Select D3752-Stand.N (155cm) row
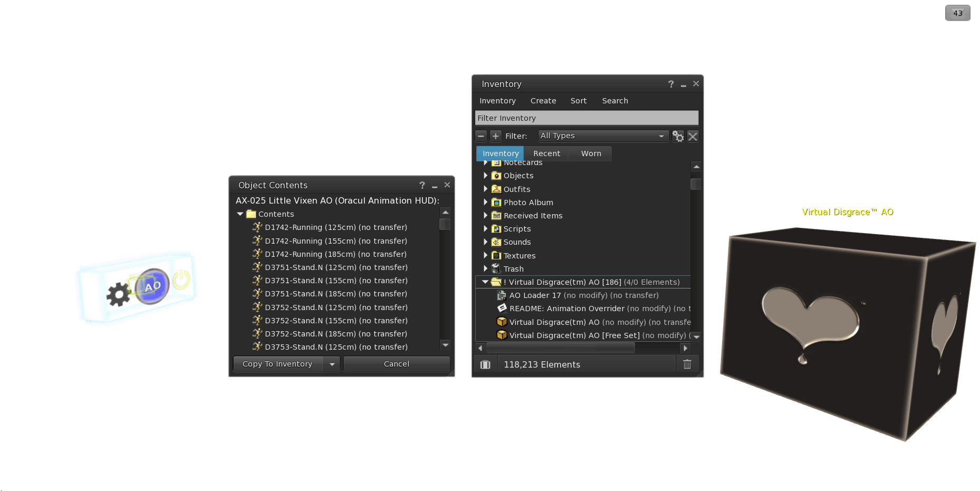 pos(336,321)
